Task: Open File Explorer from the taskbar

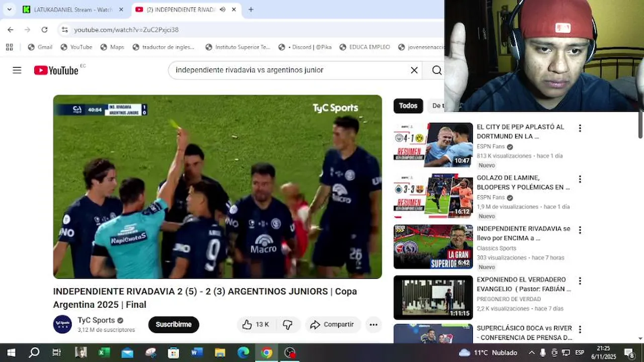Action: [220, 352]
